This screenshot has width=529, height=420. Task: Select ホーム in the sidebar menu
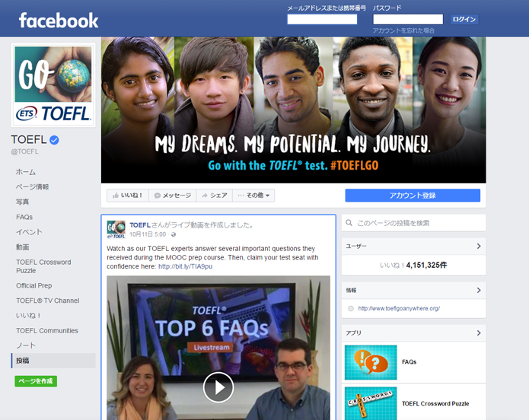tap(26, 172)
